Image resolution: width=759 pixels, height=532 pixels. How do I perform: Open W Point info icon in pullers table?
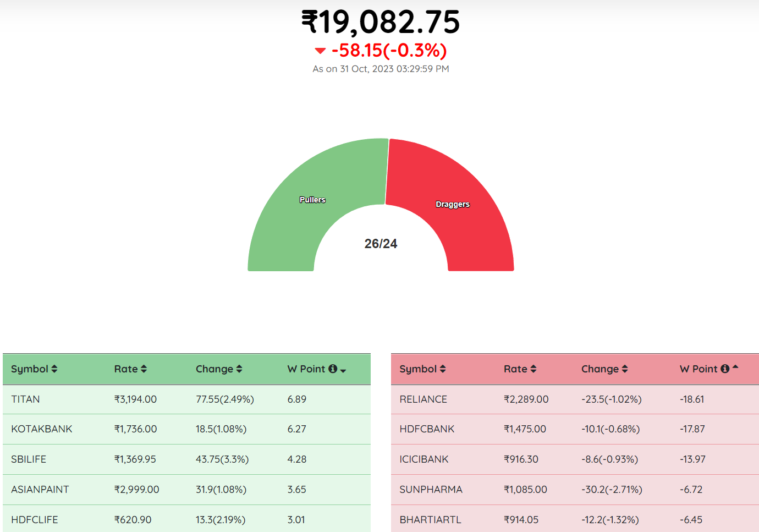333,369
